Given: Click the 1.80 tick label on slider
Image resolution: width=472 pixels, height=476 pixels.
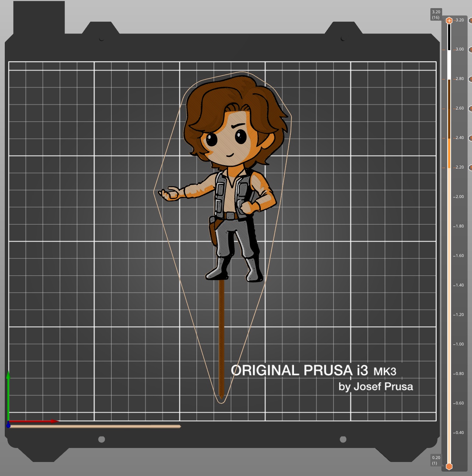Looking at the screenshot, I should [459, 226].
